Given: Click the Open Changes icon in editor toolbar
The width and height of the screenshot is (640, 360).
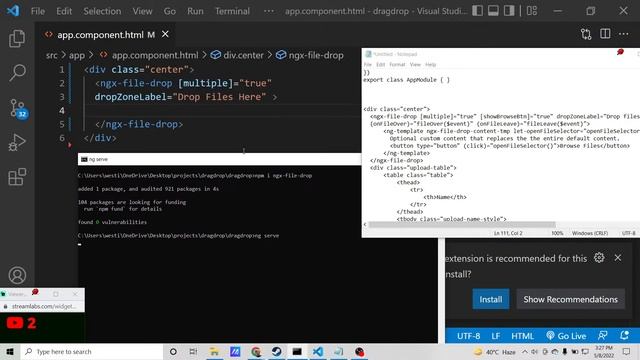Looking at the screenshot, I should tap(586, 34).
